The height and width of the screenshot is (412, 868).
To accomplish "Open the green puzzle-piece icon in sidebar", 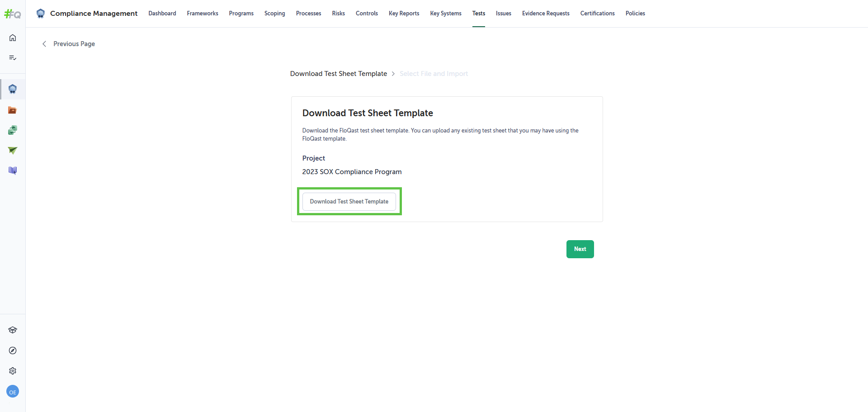I will pyautogui.click(x=13, y=130).
